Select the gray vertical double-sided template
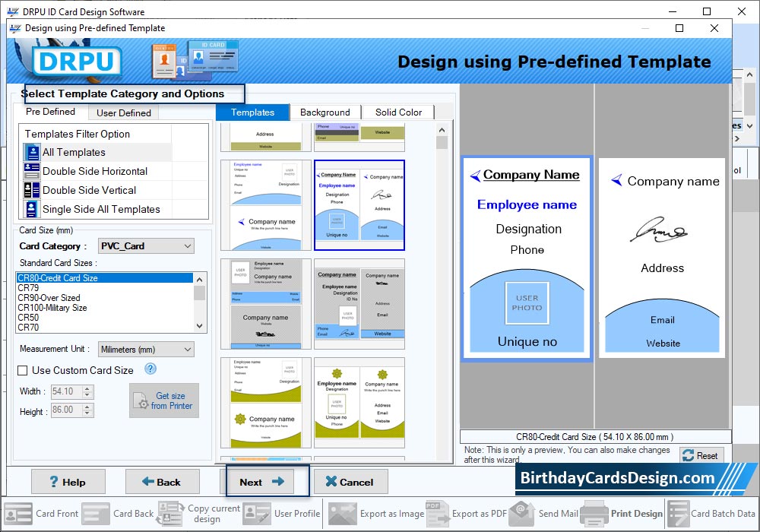760x532 pixels. click(359, 304)
